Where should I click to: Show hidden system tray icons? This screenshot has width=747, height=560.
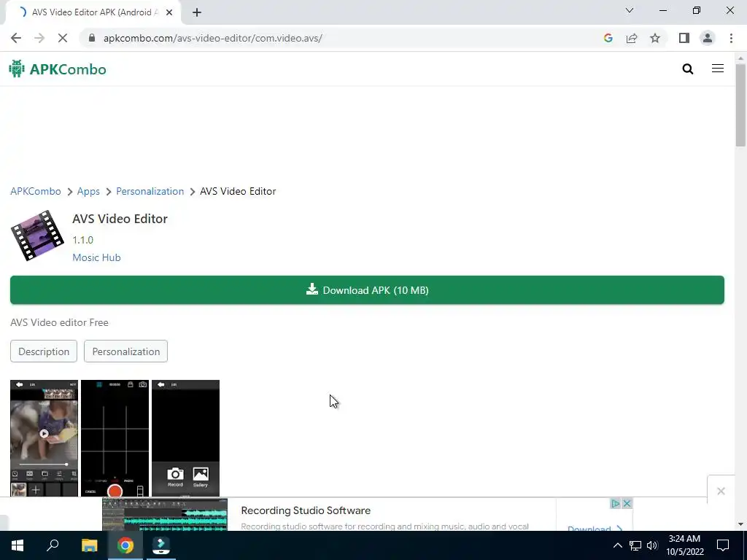617,545
